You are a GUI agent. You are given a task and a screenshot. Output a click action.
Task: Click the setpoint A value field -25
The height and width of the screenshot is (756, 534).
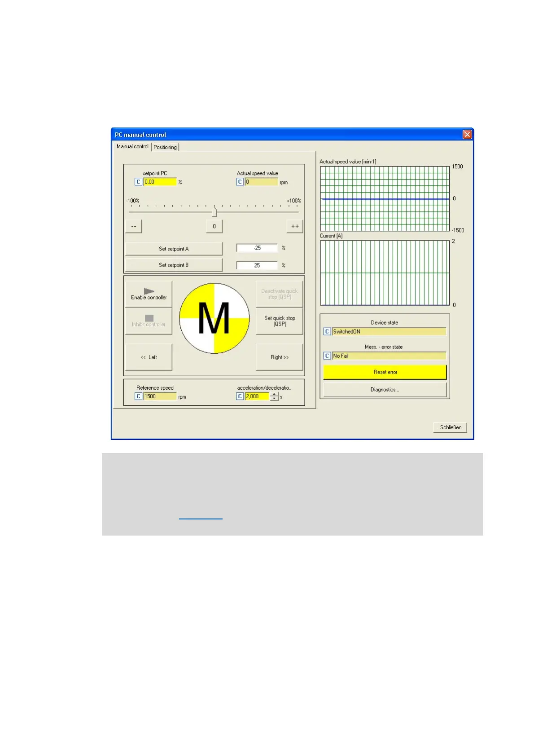pos(257,248)
